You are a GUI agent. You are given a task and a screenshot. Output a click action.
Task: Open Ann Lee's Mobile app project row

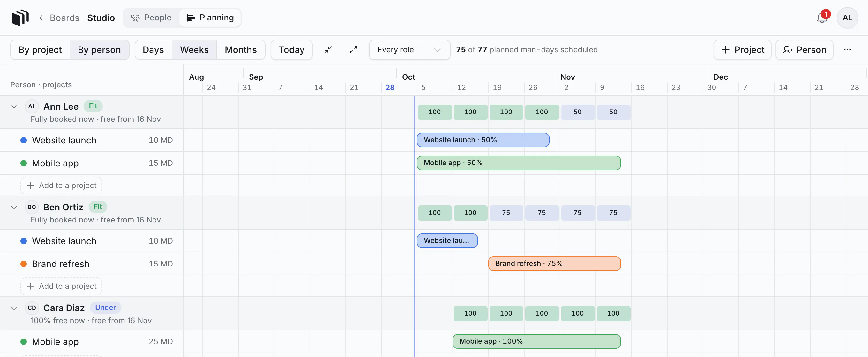[x=92, y=163]
